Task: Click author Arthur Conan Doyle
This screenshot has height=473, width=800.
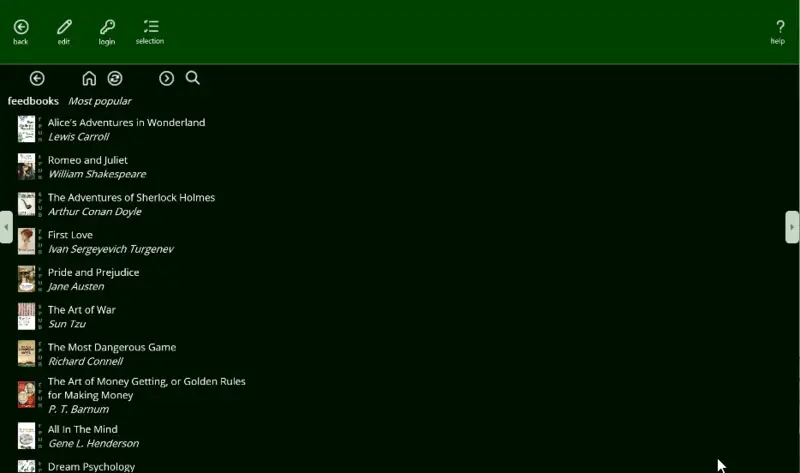Action: pyautogui.click(x=94, y=212)
